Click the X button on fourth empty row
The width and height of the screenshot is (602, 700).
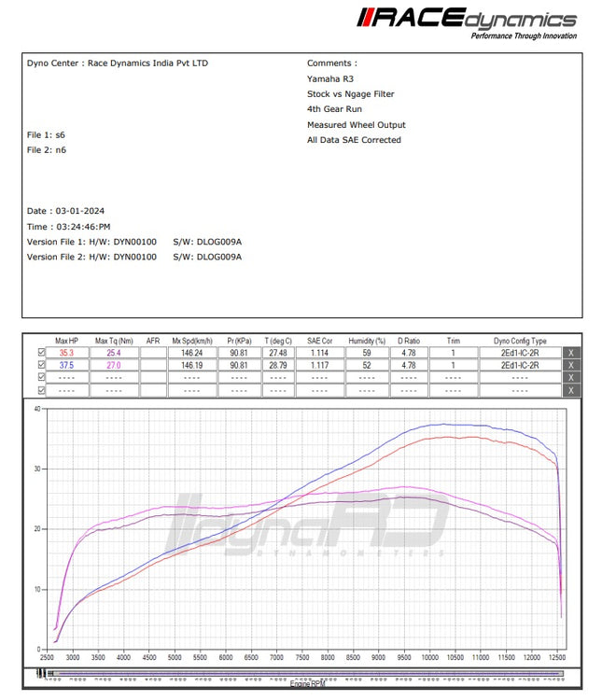[571, 391]
